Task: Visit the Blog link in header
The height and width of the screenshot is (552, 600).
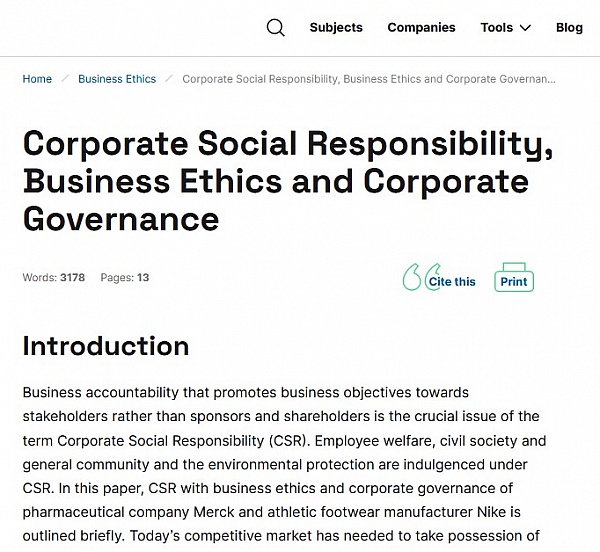Action: [569, 28]
